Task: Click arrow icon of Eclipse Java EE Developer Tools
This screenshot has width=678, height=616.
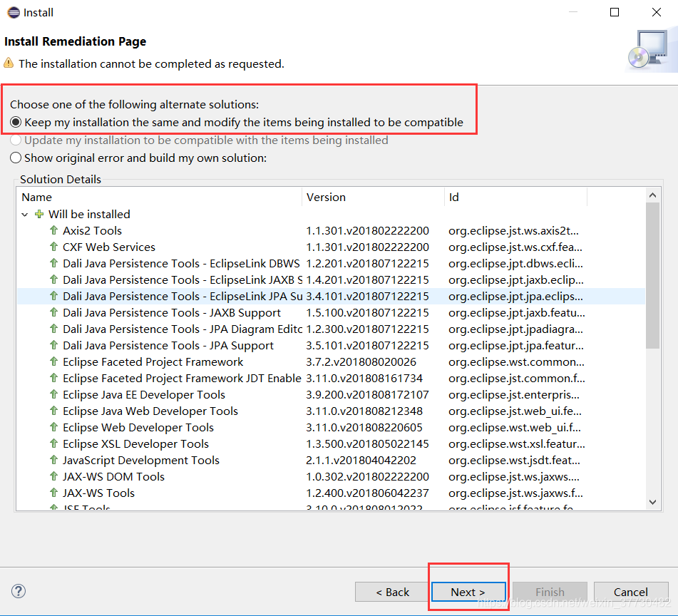Action: 53,395
